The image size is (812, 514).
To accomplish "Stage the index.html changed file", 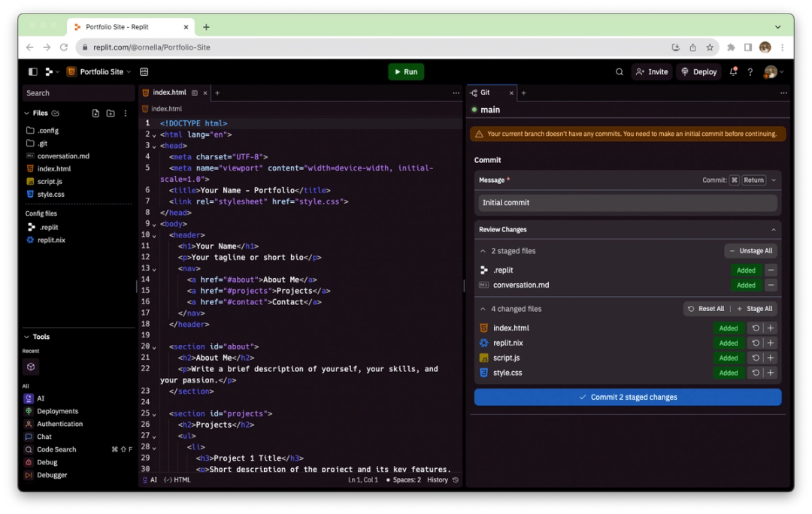I will 770,328.
